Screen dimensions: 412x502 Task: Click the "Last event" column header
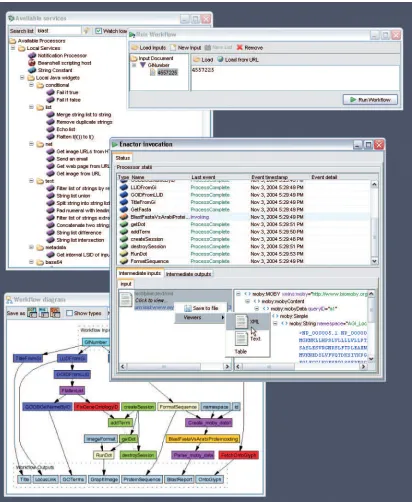point(203,177)
